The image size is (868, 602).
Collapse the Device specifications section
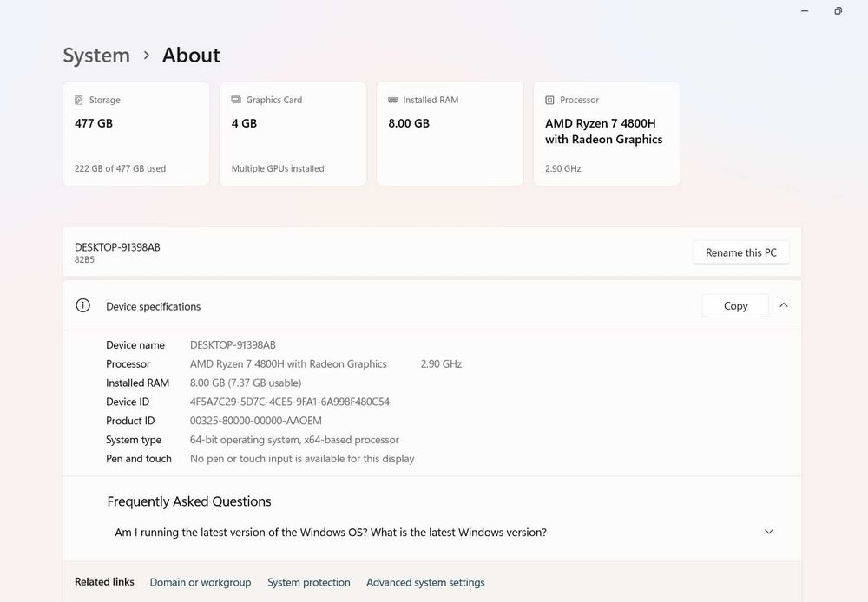[x=784, y=305]
